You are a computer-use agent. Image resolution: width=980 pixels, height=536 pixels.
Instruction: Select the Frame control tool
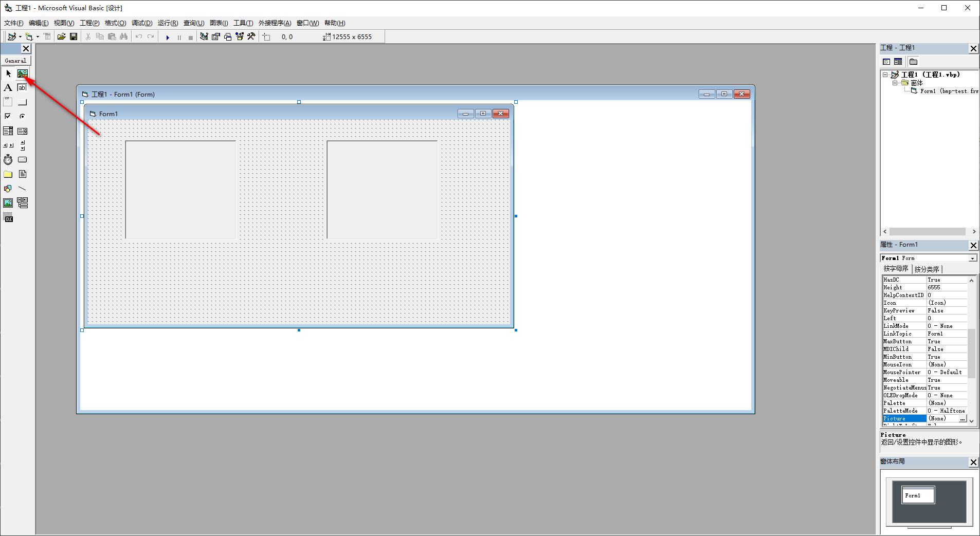click(x=8, y=102)
